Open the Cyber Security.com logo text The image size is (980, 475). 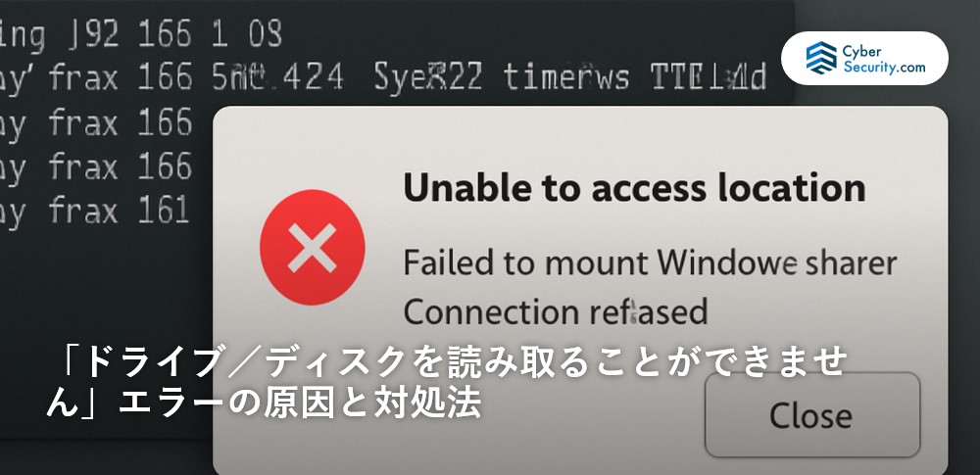click(x=884, y=59)
